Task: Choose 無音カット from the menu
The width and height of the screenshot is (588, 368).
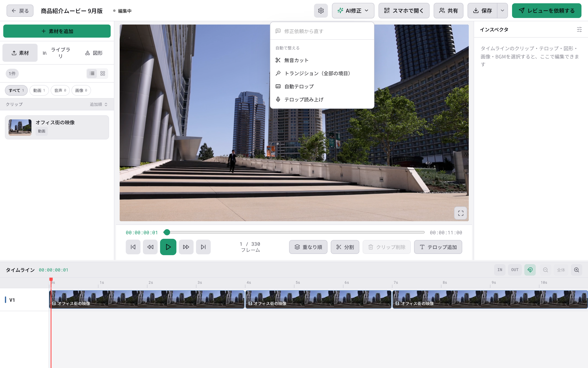Action: [x=322, y=60]
